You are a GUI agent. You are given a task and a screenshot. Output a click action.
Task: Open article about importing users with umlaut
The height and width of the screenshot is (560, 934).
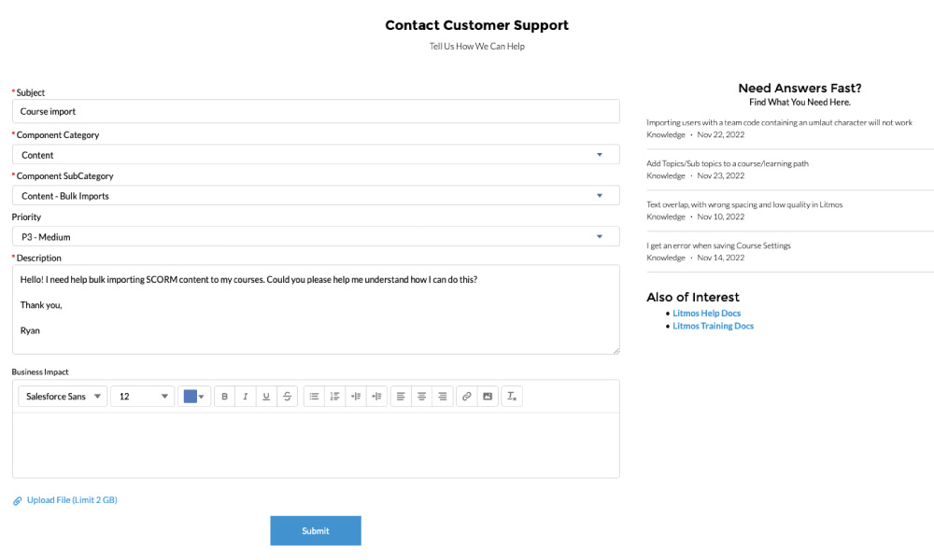point(779,122)
